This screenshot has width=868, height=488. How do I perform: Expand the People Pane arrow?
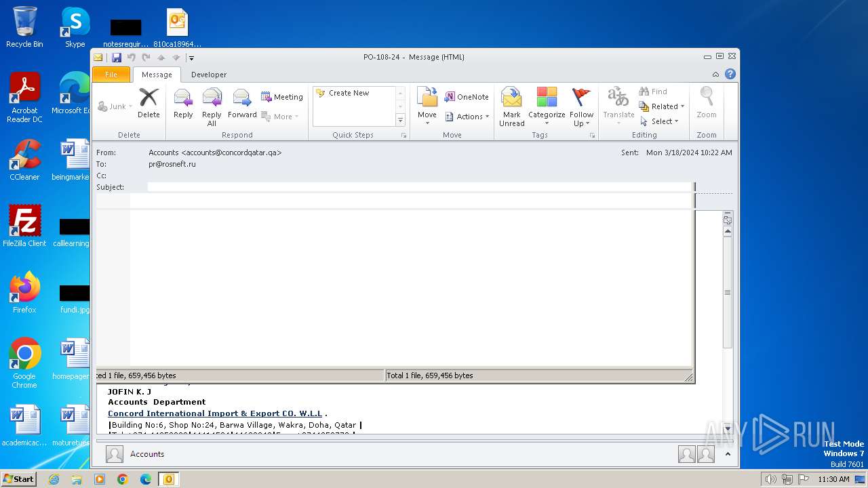(728, 454)
